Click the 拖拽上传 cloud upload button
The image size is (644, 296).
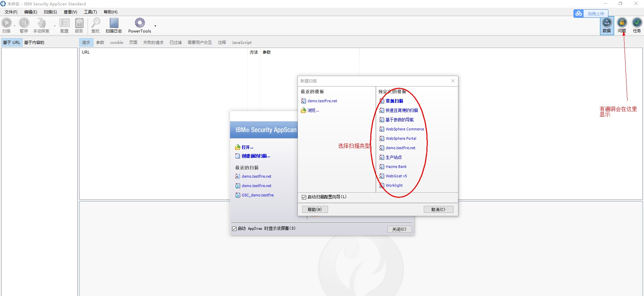(x=591, y=13)
